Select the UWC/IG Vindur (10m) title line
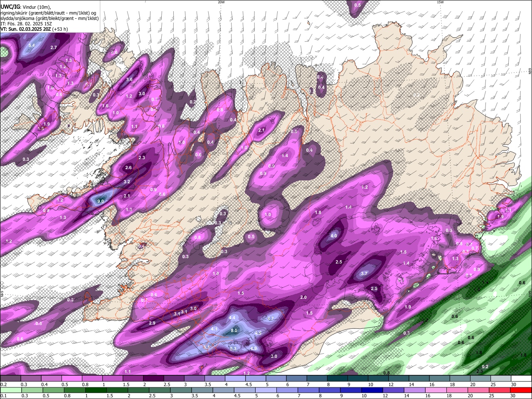Screen dimensions: 532x399 click(x=26, y=7)
